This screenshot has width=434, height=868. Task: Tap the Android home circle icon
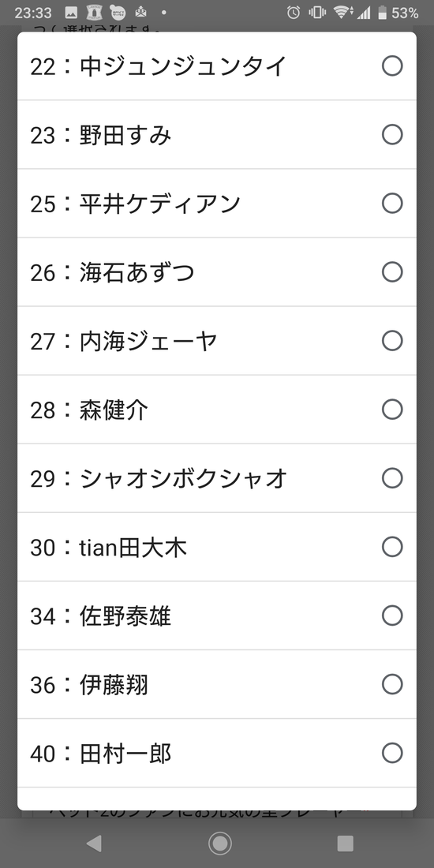(220, 844)
